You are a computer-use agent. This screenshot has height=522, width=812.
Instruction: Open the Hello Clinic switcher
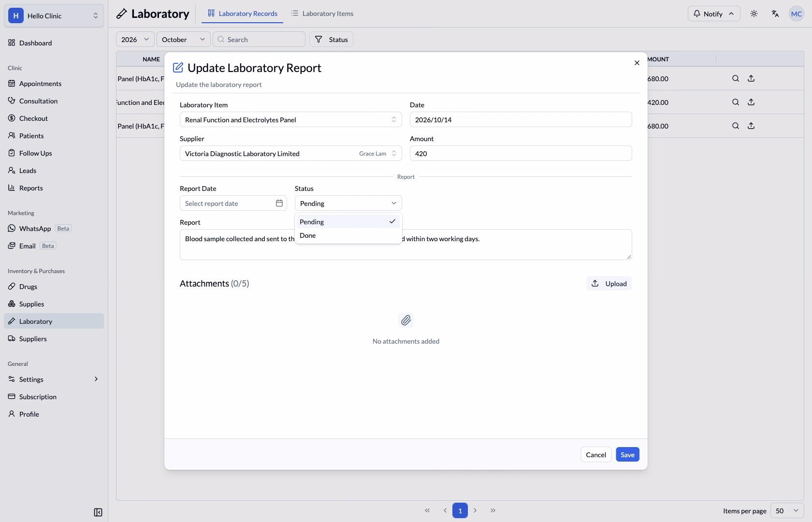tap(54, 15)
